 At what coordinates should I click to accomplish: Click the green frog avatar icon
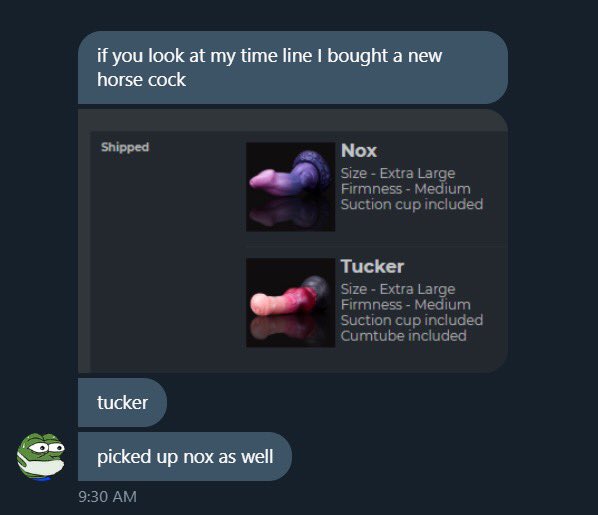click(41, 456)
